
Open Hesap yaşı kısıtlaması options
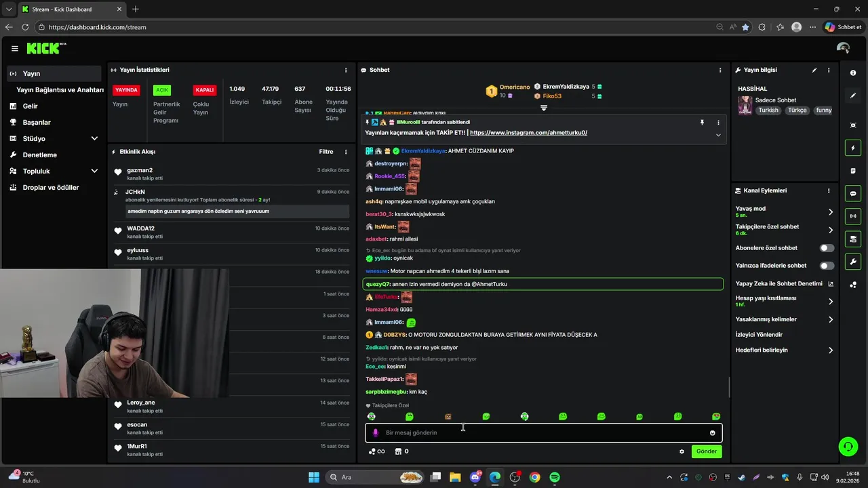click(x=830, y=302)
